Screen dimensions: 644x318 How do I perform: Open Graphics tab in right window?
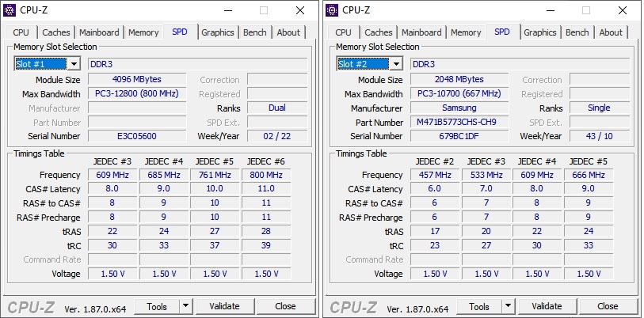[540, 32]
